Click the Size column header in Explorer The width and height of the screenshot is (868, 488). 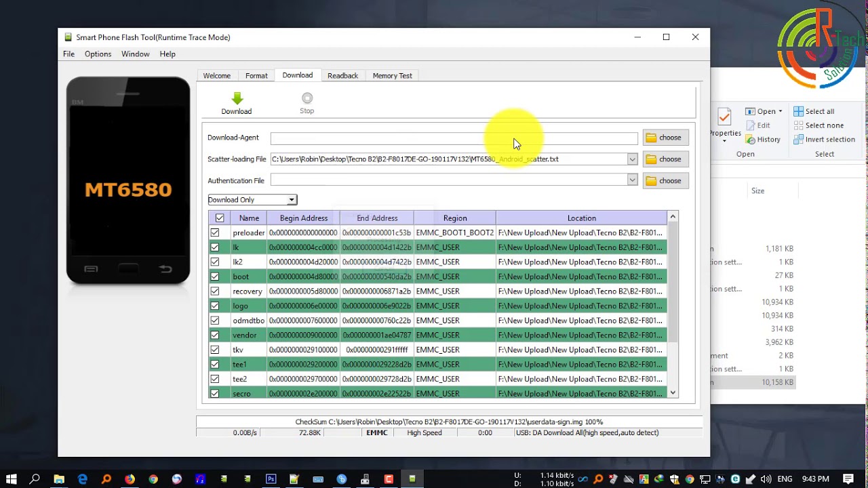tap(757, 191)
